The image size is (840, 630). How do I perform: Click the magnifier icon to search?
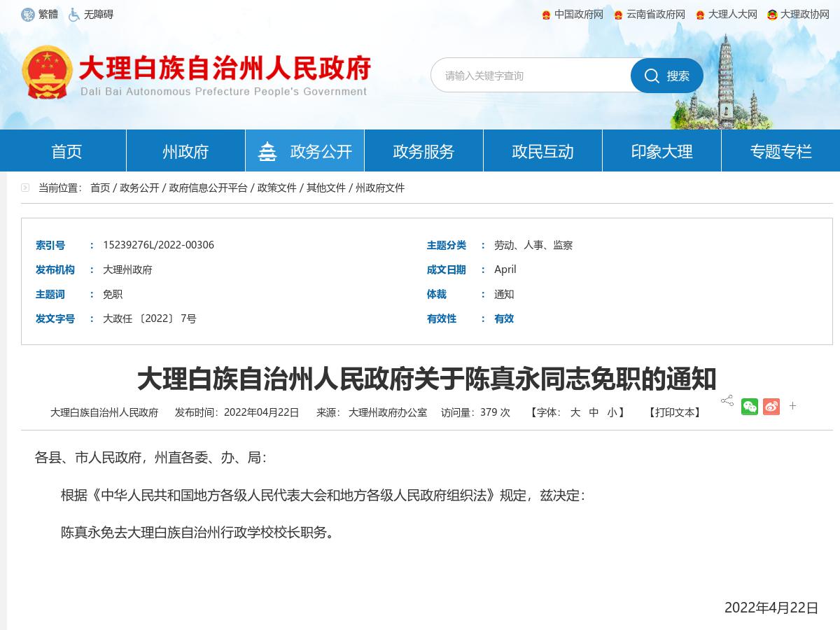coord(652,76)
